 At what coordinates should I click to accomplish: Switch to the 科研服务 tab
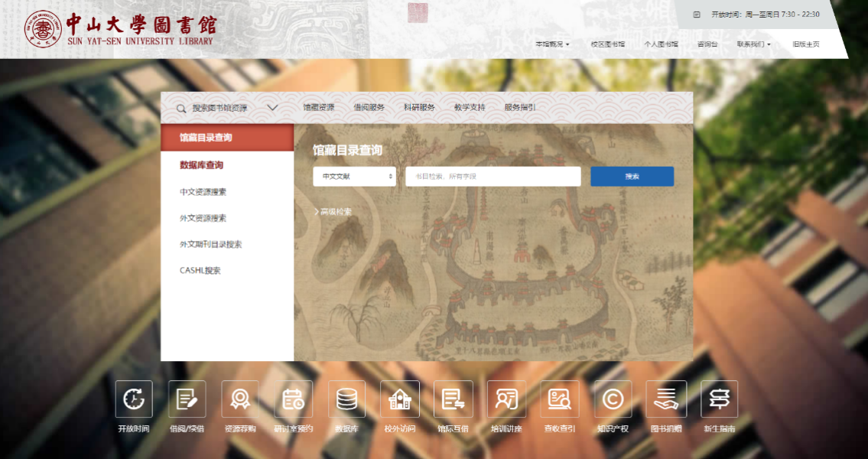(x=419, y=107)
